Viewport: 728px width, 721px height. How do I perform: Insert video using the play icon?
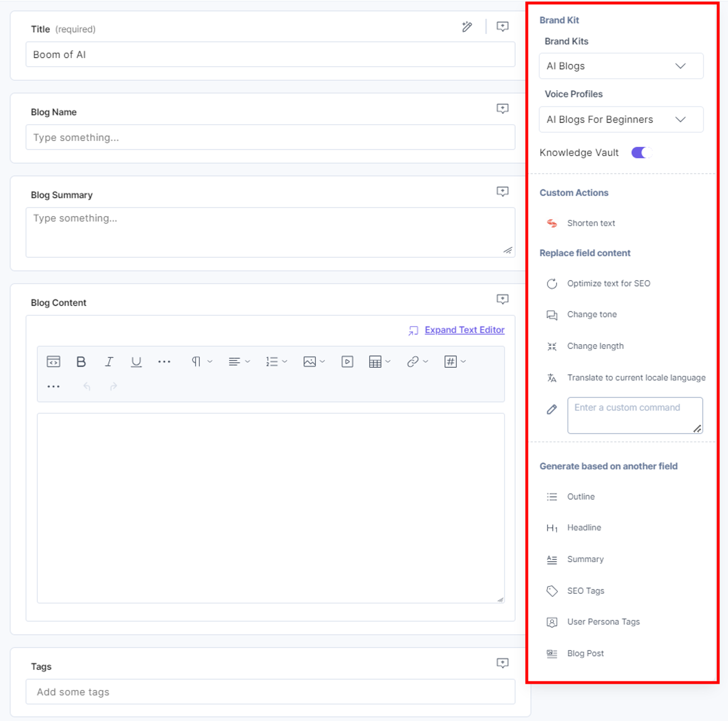coord(347,362)
